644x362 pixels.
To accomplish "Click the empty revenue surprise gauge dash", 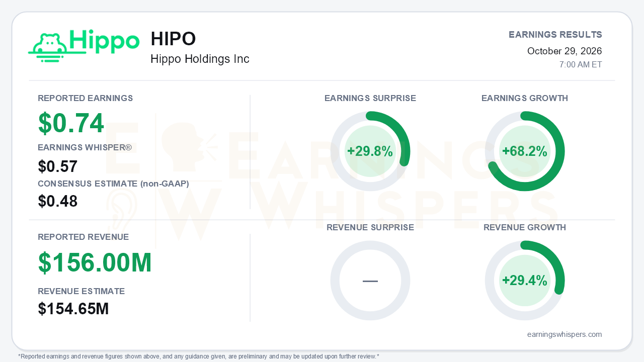I will [370, 281].
